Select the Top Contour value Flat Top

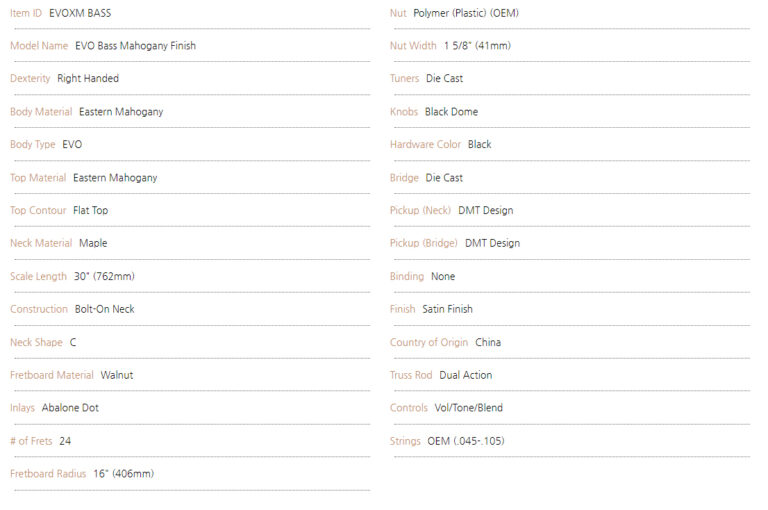(x=91, y=211)
